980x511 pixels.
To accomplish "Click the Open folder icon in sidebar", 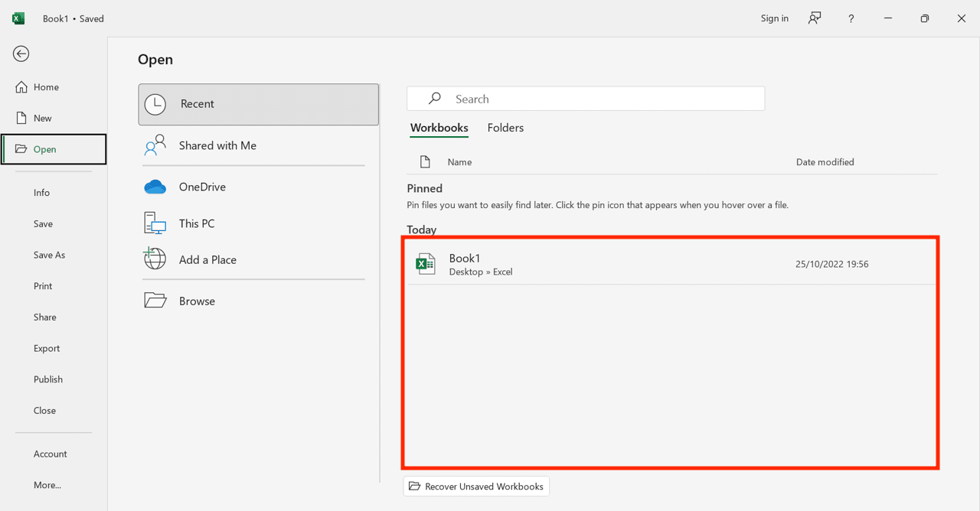I will click(21, 149).
